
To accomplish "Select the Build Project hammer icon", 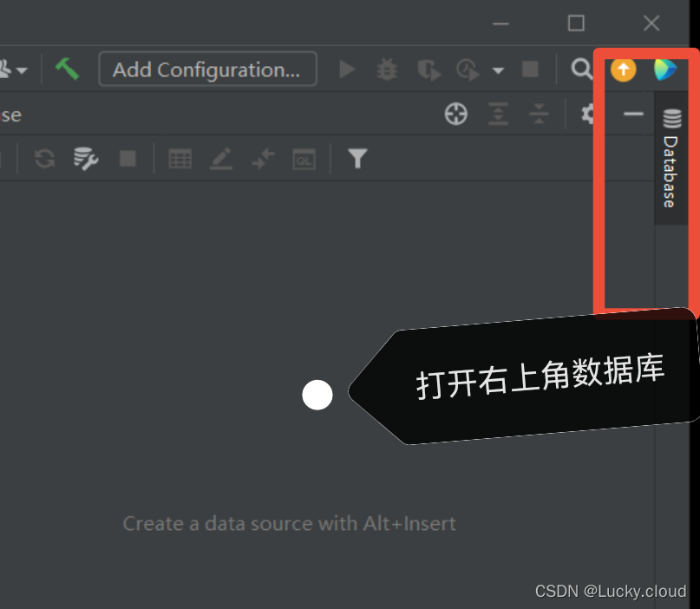I will (68, 69).
